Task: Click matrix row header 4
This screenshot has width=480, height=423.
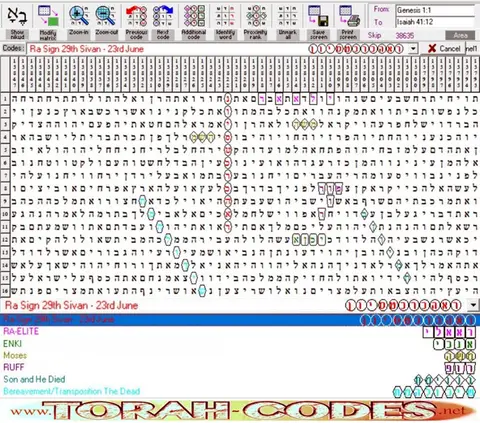Action: point(5,137)
